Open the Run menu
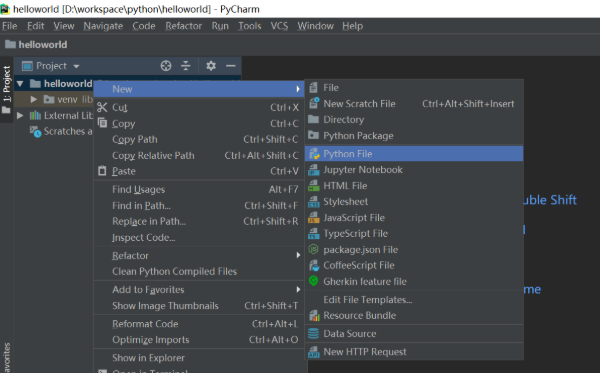 220,26
